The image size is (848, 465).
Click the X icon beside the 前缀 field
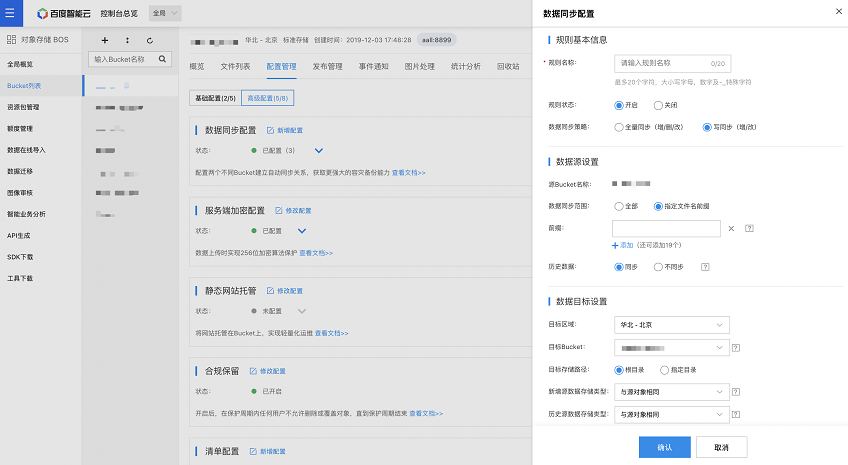point(731,229)
